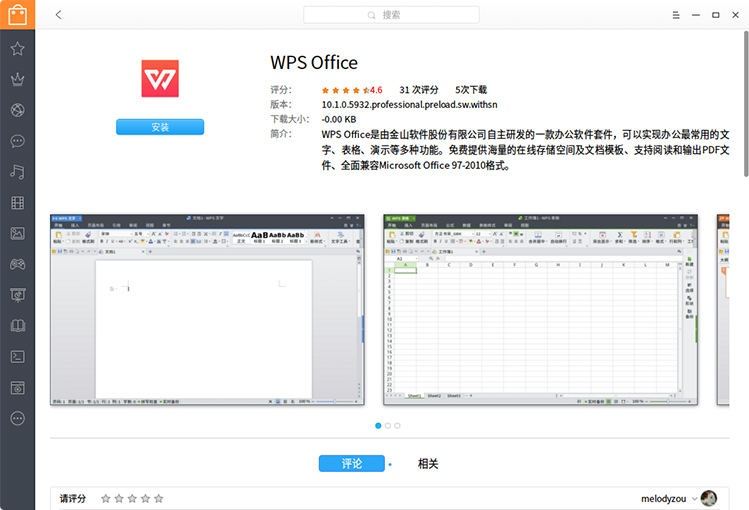Open the Reading book category
Image resolution: width=749 pixels, height=510 pixels.
(17, 325)
